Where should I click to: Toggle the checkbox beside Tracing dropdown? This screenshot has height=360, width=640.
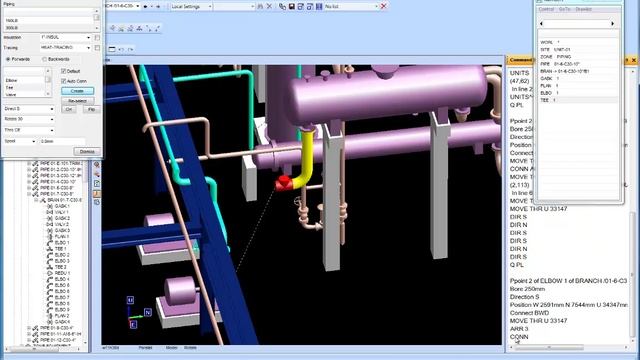pos(97,48)
